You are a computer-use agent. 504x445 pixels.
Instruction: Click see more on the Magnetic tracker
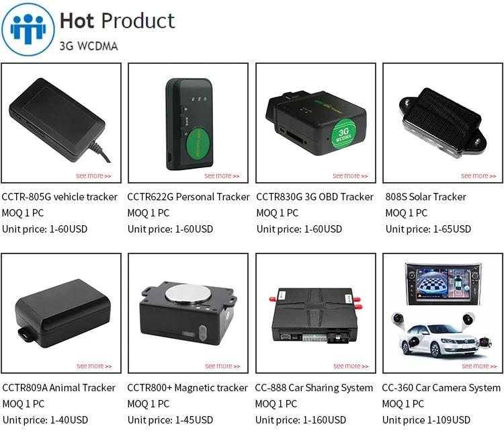click(x=222, y=366)
